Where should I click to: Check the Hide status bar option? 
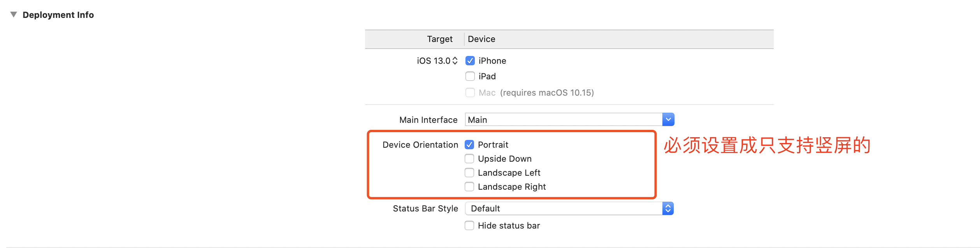(469, 225)
